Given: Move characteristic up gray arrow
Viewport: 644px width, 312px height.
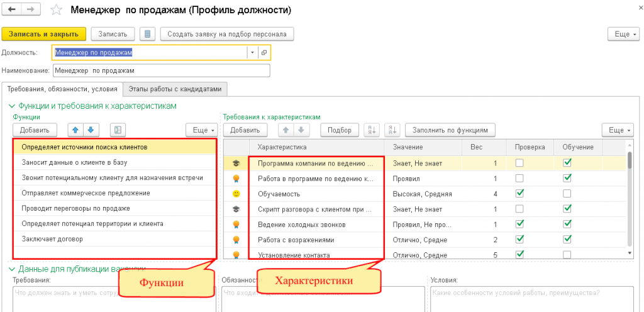Looking at the screenshot, I should click(x=286, y=130).
